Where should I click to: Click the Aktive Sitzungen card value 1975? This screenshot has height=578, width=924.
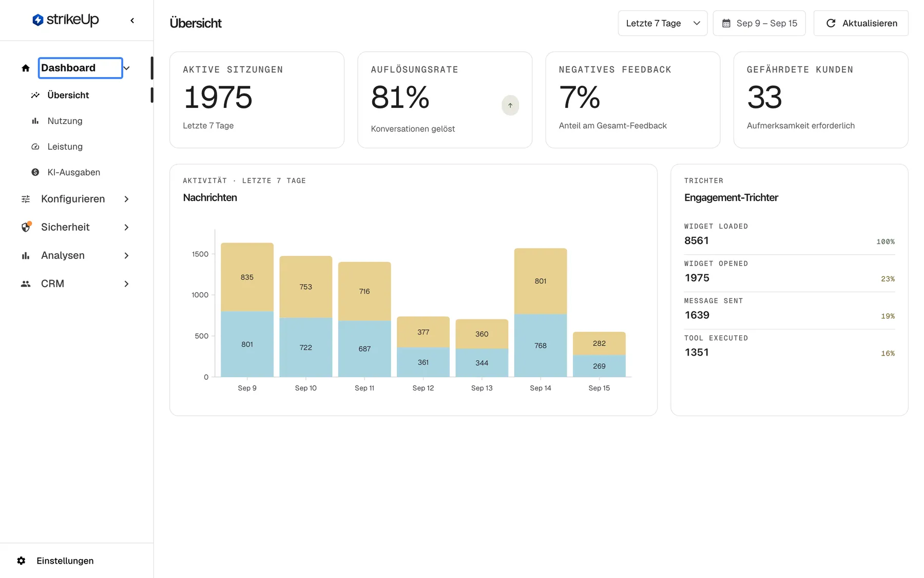218,97
